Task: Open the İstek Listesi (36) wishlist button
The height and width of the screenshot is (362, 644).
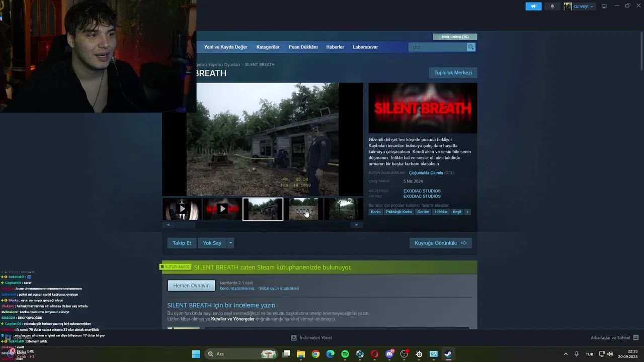Action: pos(455,37)
